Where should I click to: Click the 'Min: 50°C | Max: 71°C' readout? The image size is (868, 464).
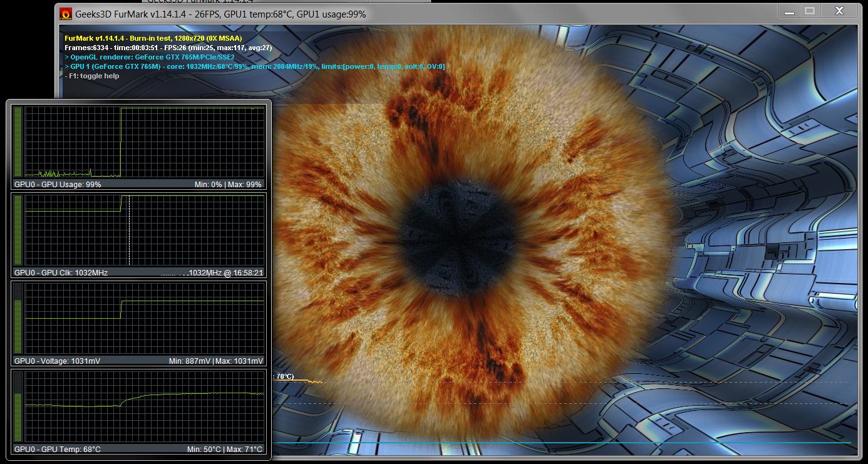(225, 450)
